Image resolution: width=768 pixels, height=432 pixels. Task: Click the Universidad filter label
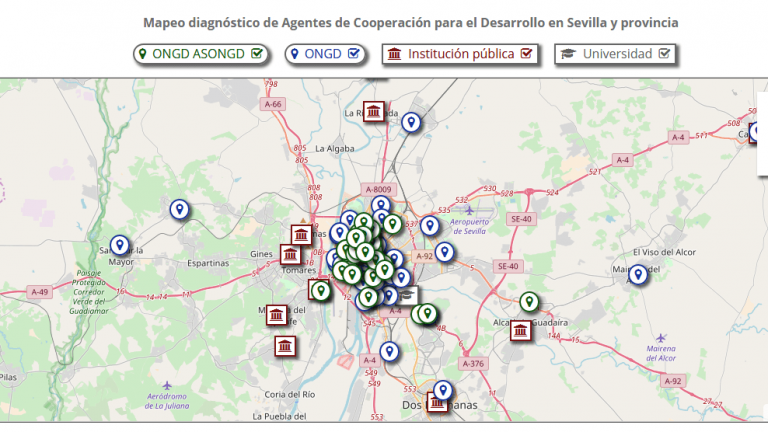[617, 54]
